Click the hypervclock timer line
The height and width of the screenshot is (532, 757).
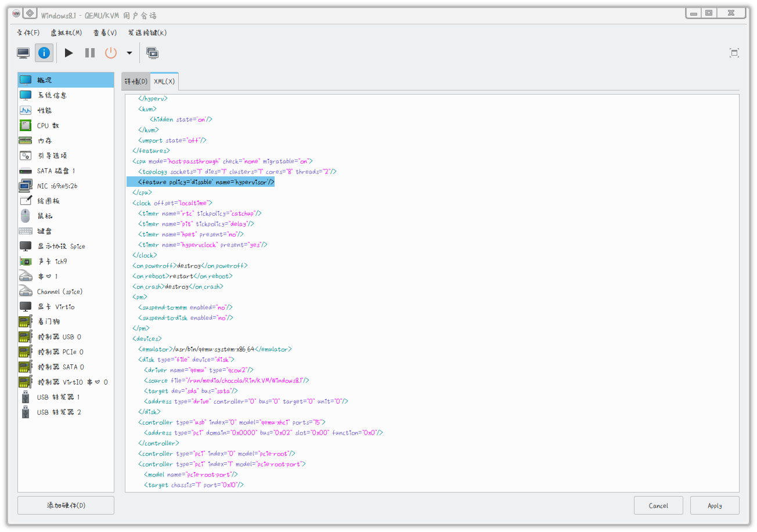[203, 245]
